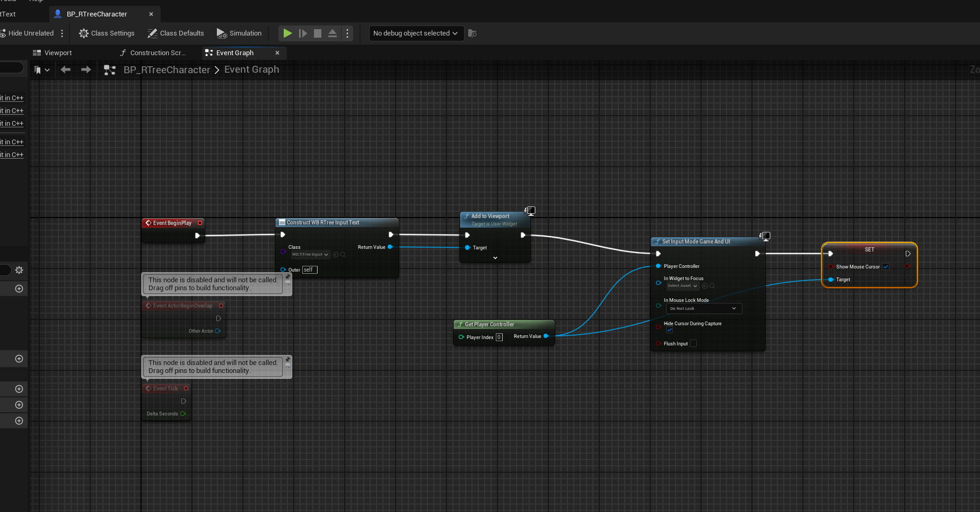Click the find debug object icon
This screenshot has height=512, width=980.
click(472, 33)
